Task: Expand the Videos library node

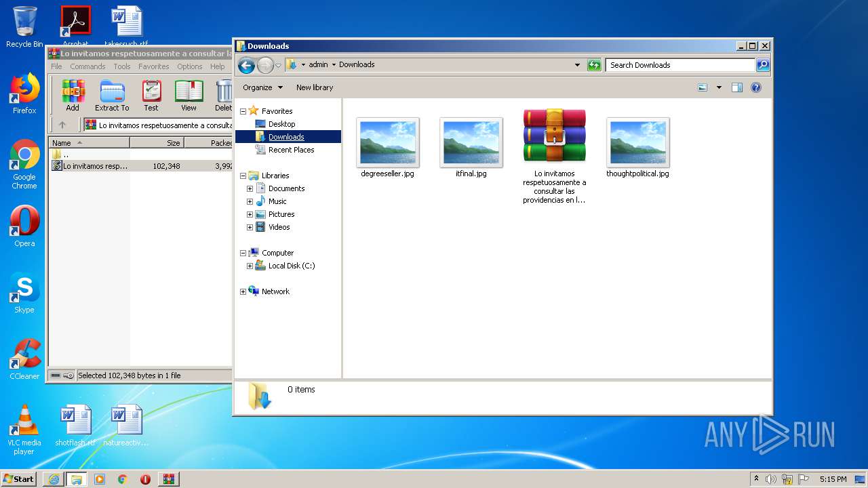Action: [x=250, y=227]
